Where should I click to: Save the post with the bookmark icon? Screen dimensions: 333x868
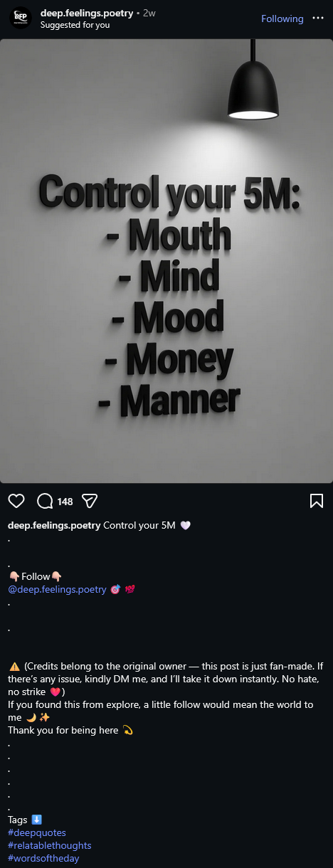pyautogui.click(x=317, y=501)
